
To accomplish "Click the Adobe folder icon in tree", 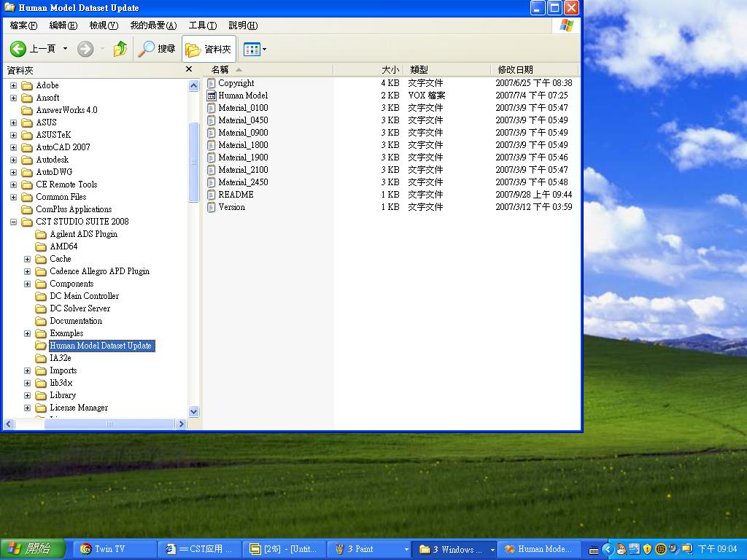I will point(27,85).
